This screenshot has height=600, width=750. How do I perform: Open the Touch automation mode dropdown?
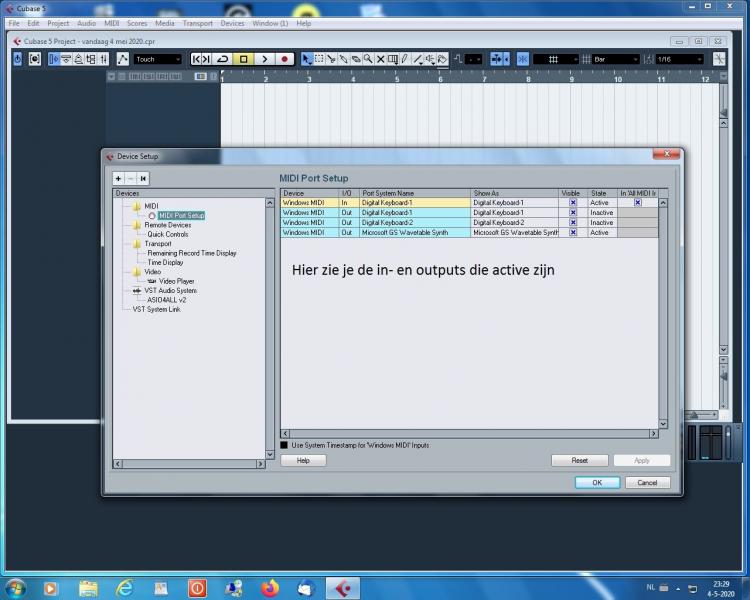(157, 59)
